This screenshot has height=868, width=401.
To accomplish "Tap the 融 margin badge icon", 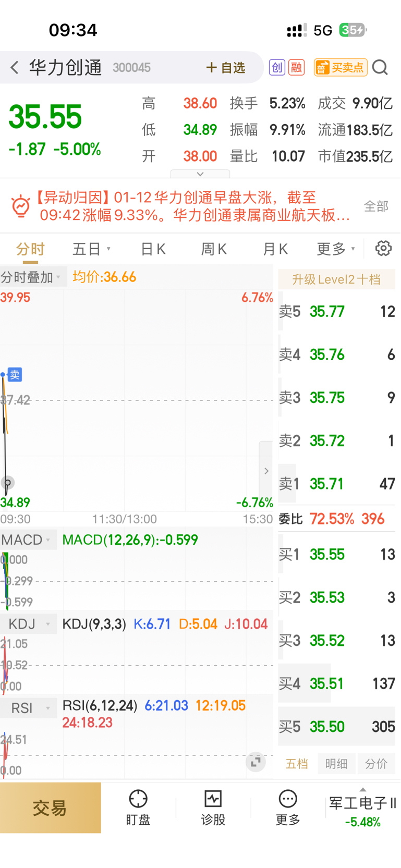I will coord(297,67).
